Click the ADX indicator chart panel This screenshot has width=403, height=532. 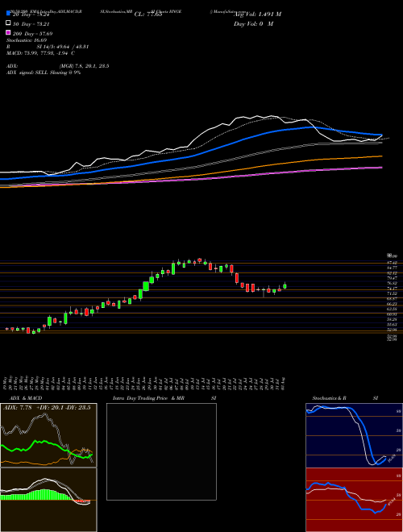[48, 435]
